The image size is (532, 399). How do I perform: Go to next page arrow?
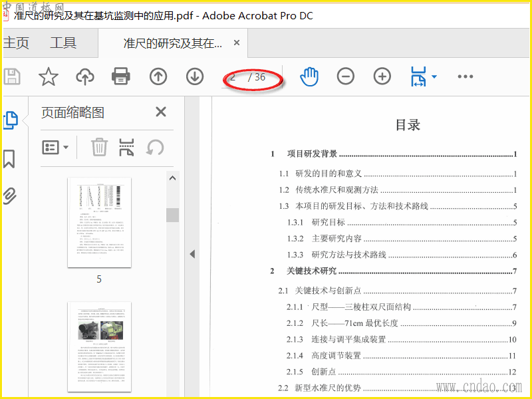click(x=195, y=76)
